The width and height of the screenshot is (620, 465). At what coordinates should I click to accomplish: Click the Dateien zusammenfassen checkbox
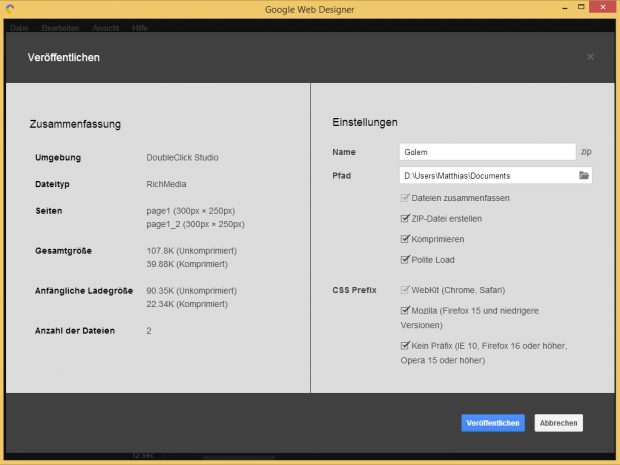click(x=404, y=199)
